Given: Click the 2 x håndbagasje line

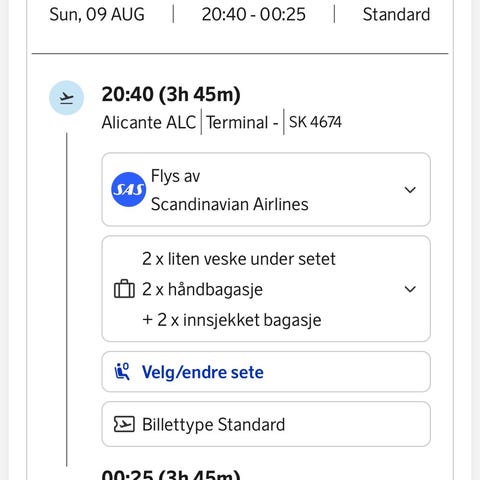Looking at the screenshot, I should pyautogui.click(x=202, y=289).
